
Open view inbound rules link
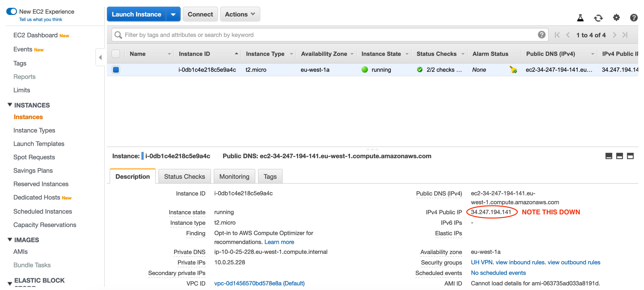point(520,262)
